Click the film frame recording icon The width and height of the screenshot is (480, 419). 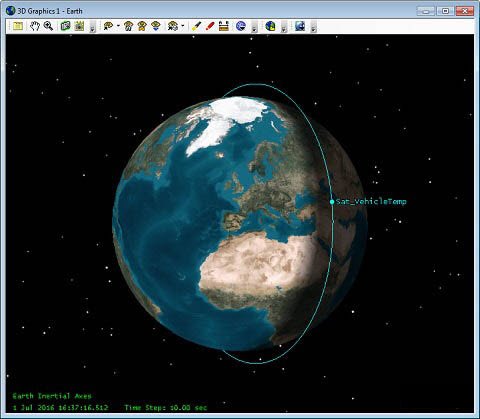[x=79, y=26]
